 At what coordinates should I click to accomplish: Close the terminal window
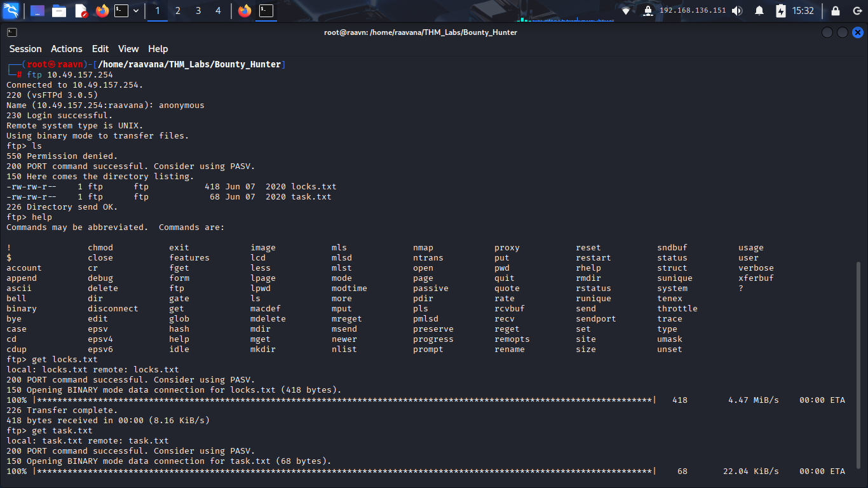(x=857, y=32)
